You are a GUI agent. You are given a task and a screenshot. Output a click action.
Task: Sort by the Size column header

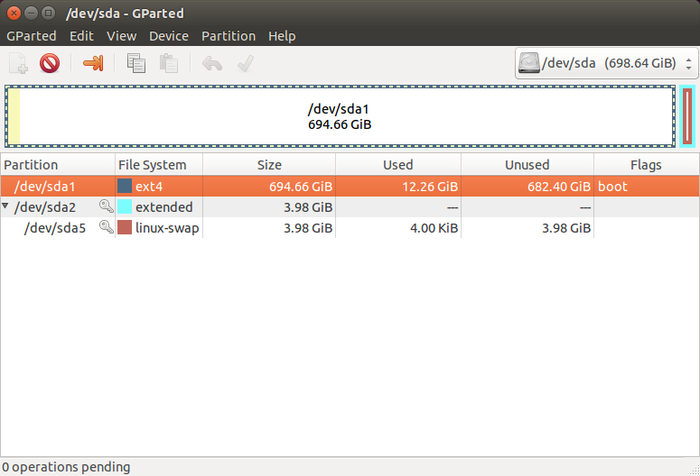point(268,165)
